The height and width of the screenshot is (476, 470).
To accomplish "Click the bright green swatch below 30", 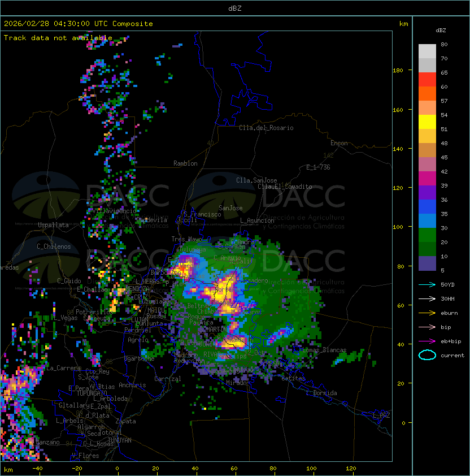I will (427, 235).
